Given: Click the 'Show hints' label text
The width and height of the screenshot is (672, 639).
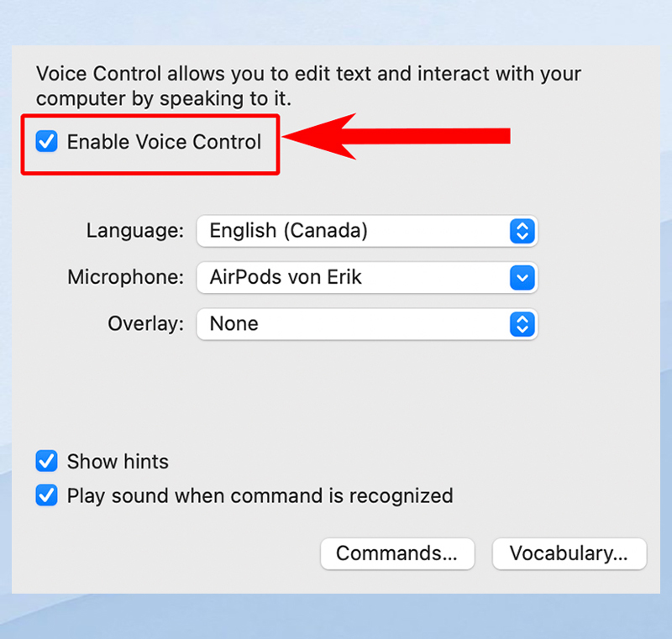Looking at the screenshot, I should pyautogui.click(x=118, y=461).
